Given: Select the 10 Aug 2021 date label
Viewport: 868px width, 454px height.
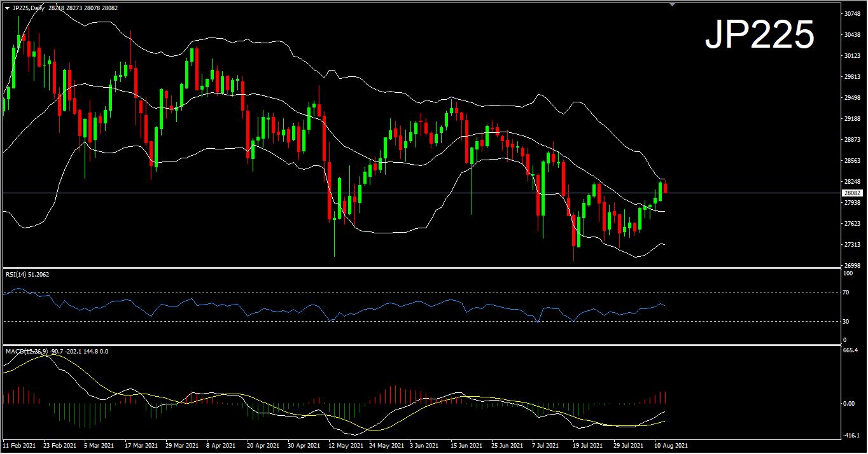Looking at the screenshot, I should [670, 446].
